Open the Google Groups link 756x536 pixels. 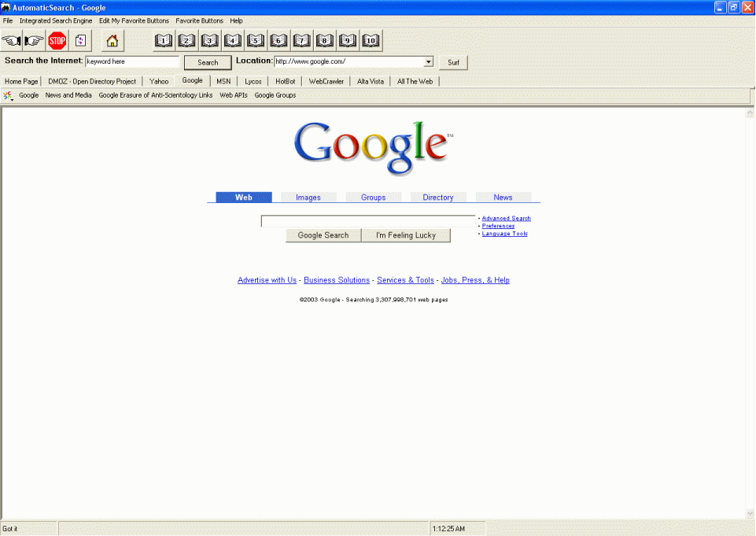275,95
